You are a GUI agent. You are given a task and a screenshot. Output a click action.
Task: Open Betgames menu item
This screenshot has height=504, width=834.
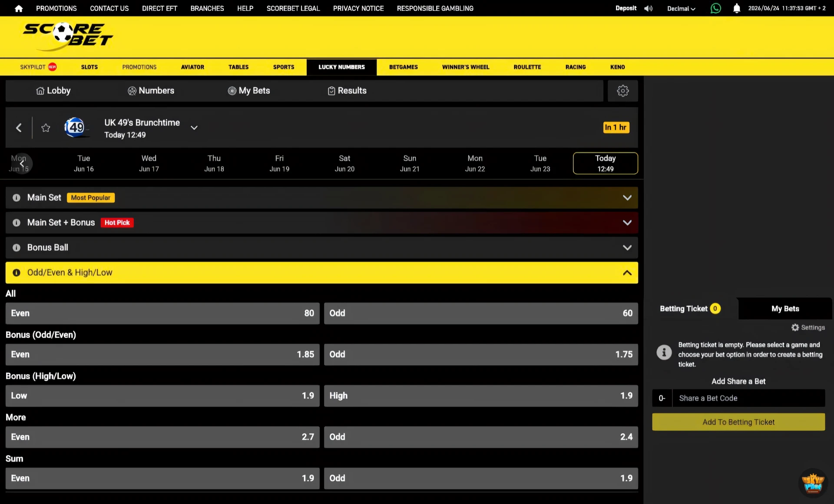pos(403,67)
